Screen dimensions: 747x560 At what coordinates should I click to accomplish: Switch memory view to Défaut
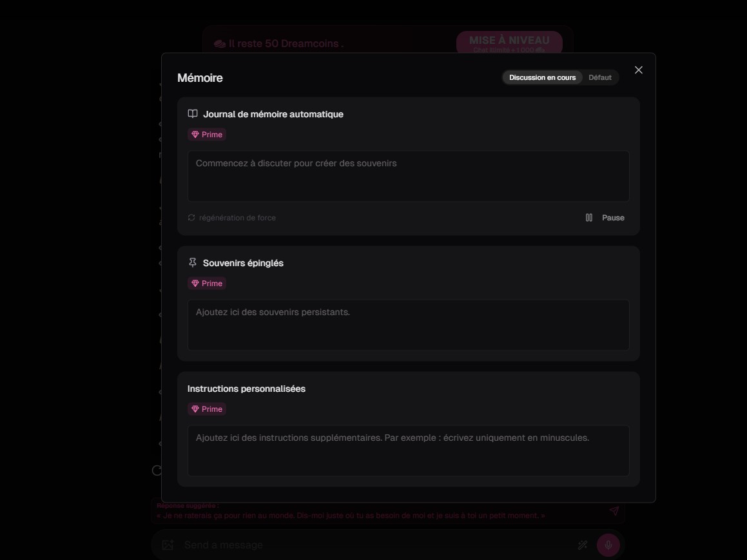tap(600, 77)
